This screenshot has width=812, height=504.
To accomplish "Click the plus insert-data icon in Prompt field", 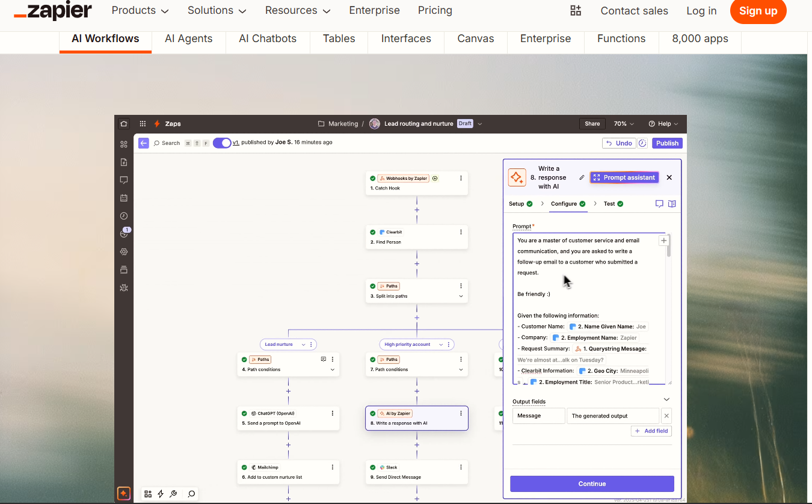I will 663,241.
